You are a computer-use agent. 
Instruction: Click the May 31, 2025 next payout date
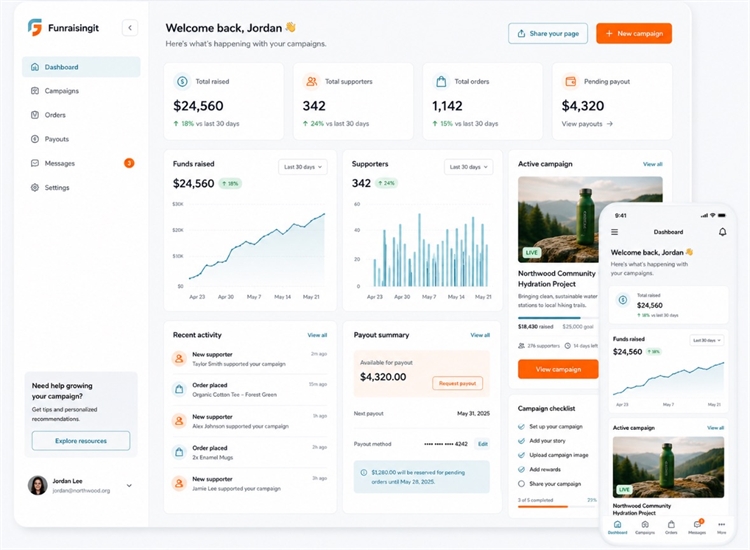[473, 414]
